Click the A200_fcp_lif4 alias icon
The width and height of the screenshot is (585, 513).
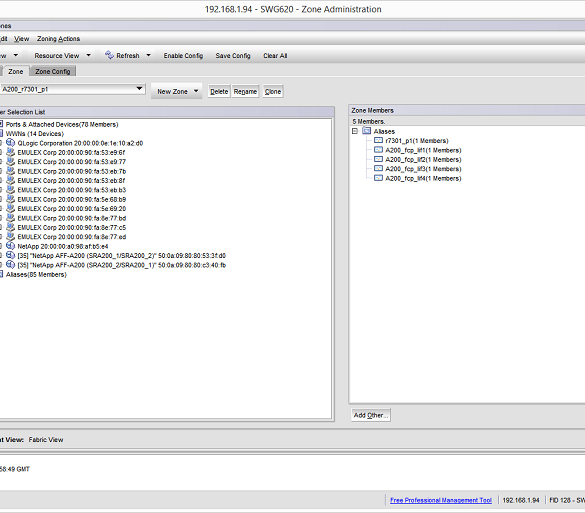(378, 178)
